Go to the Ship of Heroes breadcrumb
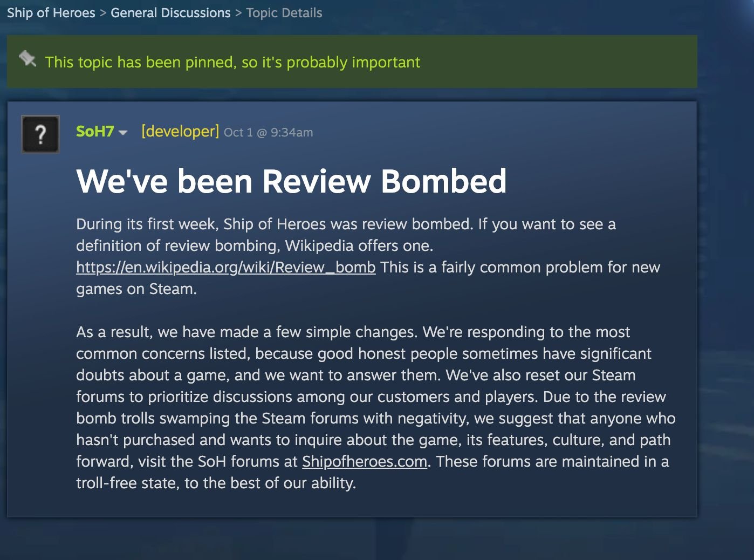 (51, 13)
